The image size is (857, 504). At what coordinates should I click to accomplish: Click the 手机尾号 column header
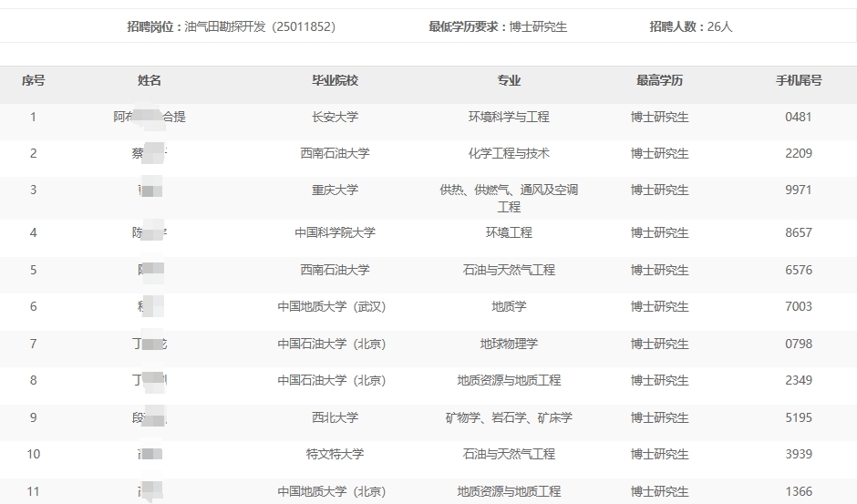[x=798, y=80]
